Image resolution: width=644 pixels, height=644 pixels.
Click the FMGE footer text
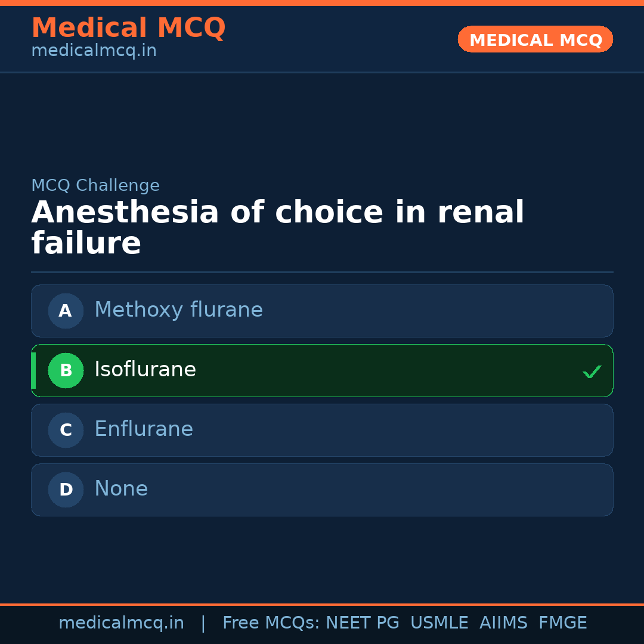[562, 623]
